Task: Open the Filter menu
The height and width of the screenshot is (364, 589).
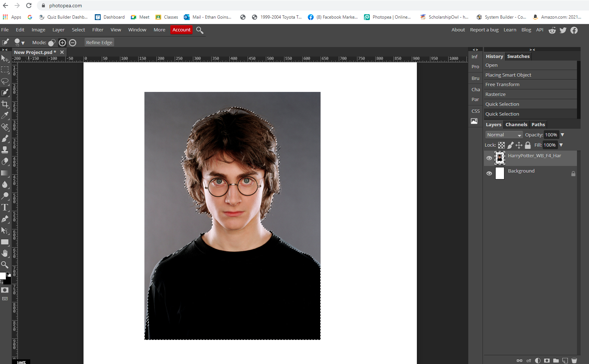Action: (98, 30)
